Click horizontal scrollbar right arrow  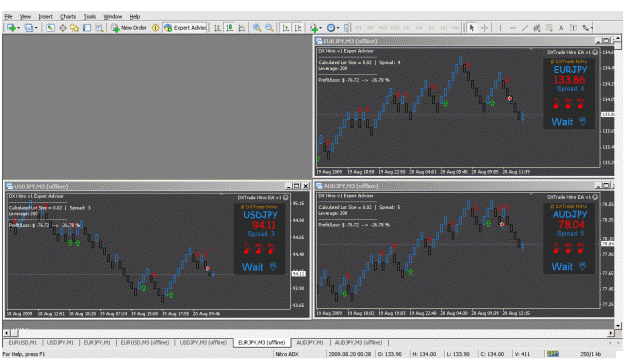pyautogui.click(x=611, y=332)
